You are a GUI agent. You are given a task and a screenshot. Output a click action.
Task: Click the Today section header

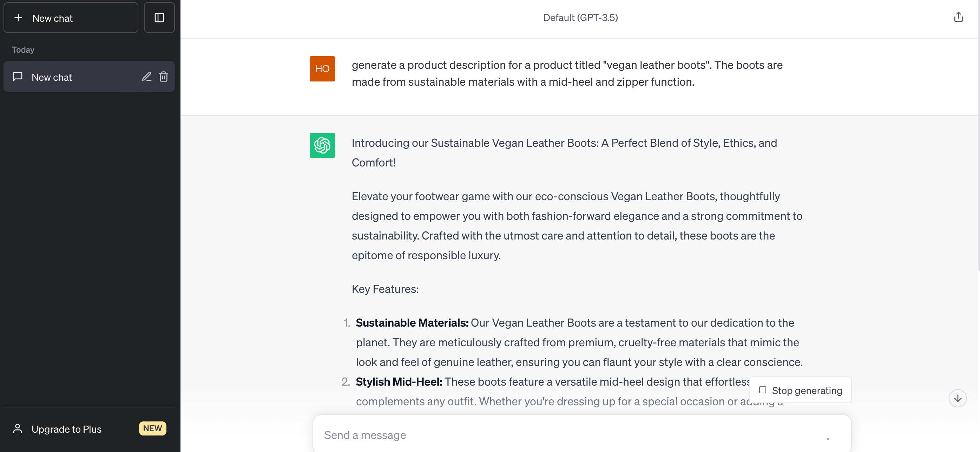[x=23, y=50]
